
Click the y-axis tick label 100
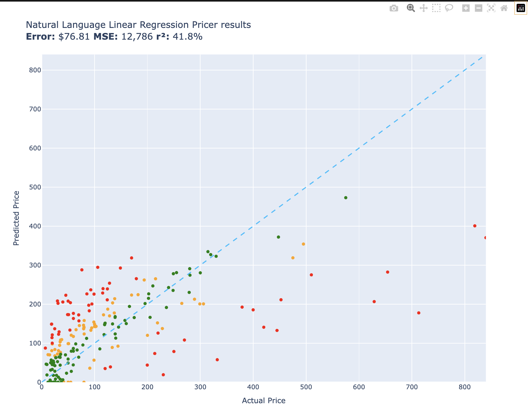[35, 343]
